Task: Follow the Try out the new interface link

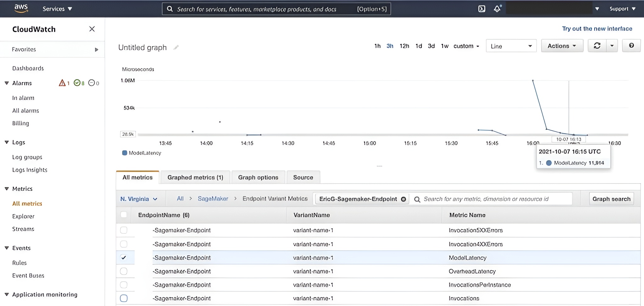Action: coord(597,29)
